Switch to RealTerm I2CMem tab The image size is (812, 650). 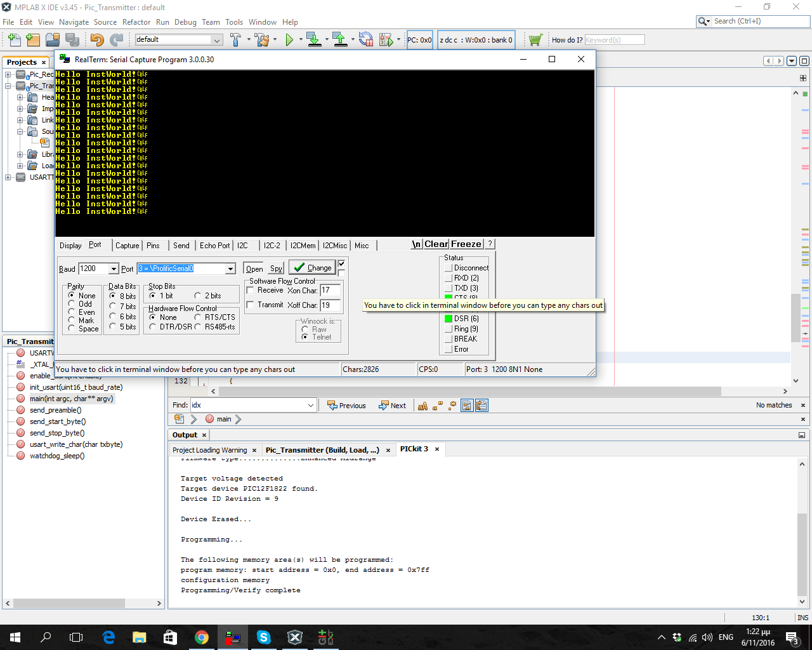pyautogui.click(x=303, y=246)
